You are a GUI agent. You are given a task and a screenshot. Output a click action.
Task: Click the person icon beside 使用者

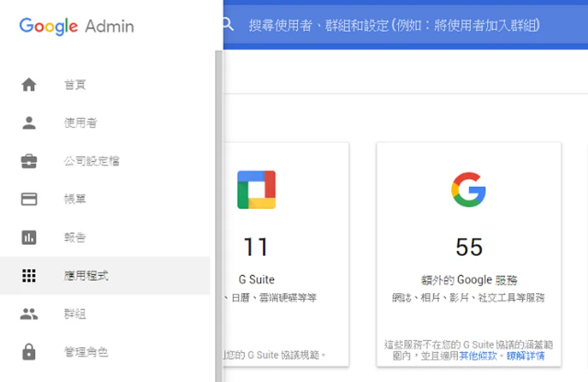pyautogui.click(x=29, y=123)
